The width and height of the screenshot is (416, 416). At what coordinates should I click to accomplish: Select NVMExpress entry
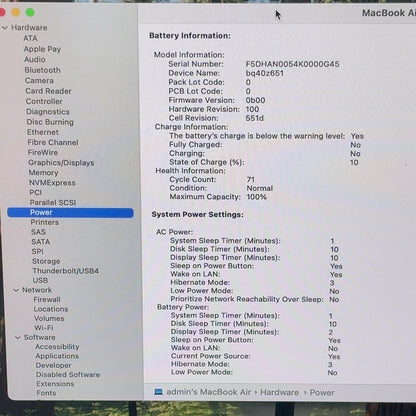pos(52,183)
